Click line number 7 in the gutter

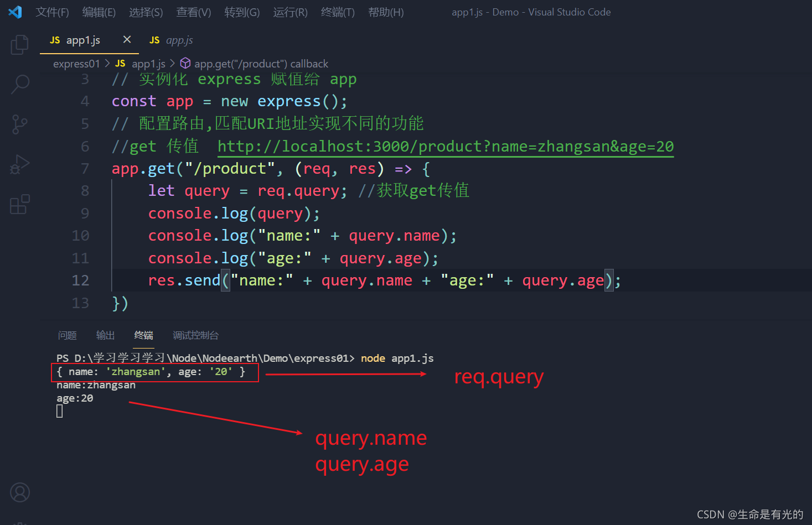[85, 169]
